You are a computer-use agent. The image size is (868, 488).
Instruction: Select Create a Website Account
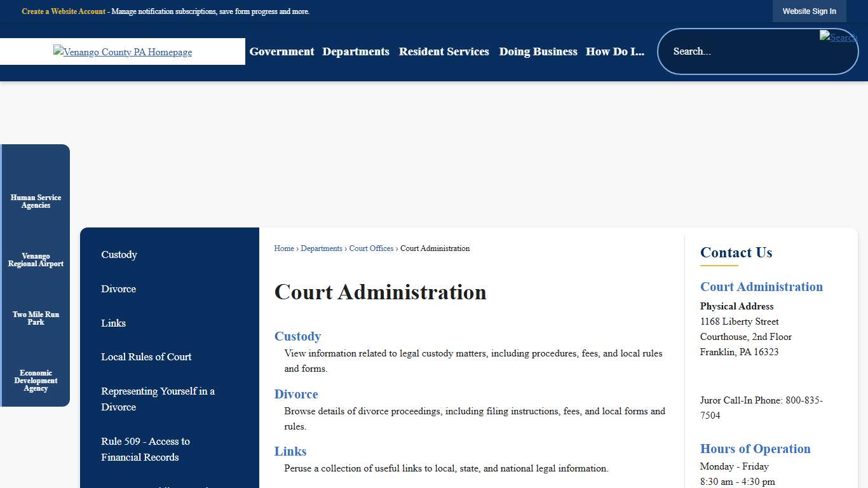point(63,11)
